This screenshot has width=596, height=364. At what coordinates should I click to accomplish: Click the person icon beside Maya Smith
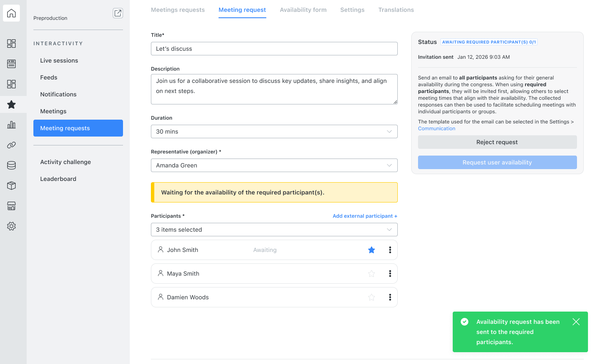(x=161, y=273)
